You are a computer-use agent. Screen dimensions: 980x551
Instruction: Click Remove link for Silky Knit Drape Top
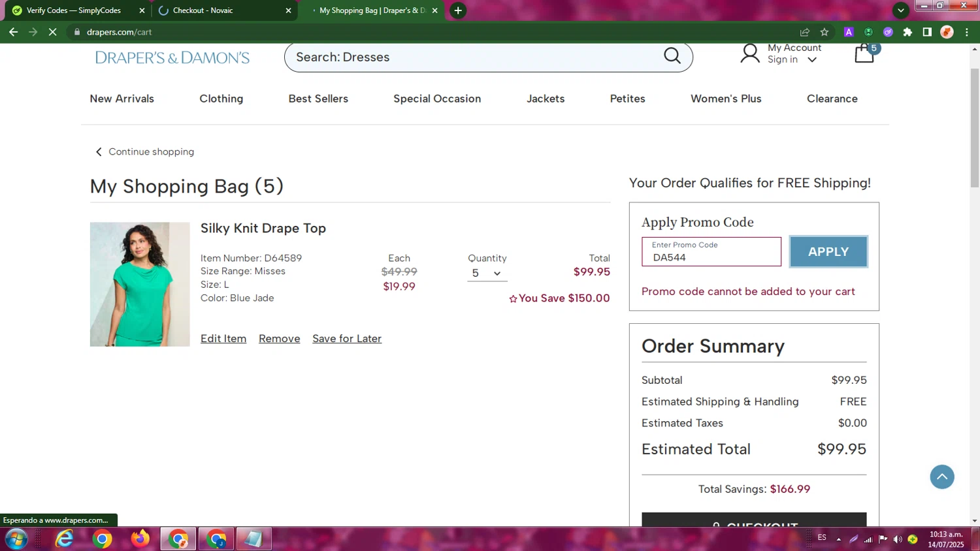(x=279, y=338)
